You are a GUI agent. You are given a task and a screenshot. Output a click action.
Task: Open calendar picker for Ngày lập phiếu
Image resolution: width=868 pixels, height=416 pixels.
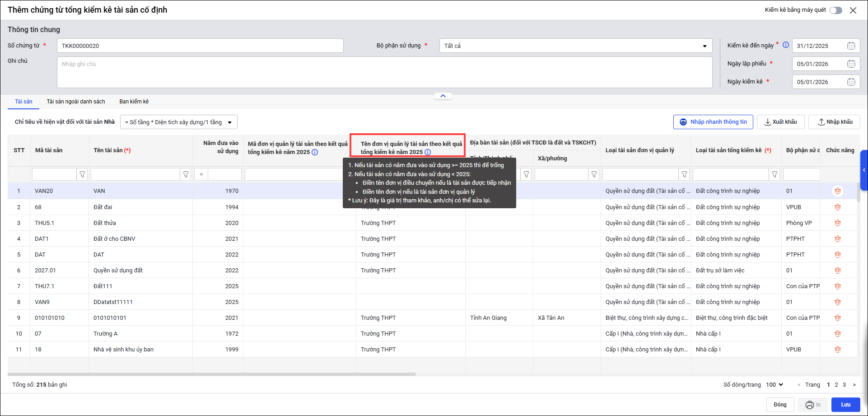[x=851, y=64]
